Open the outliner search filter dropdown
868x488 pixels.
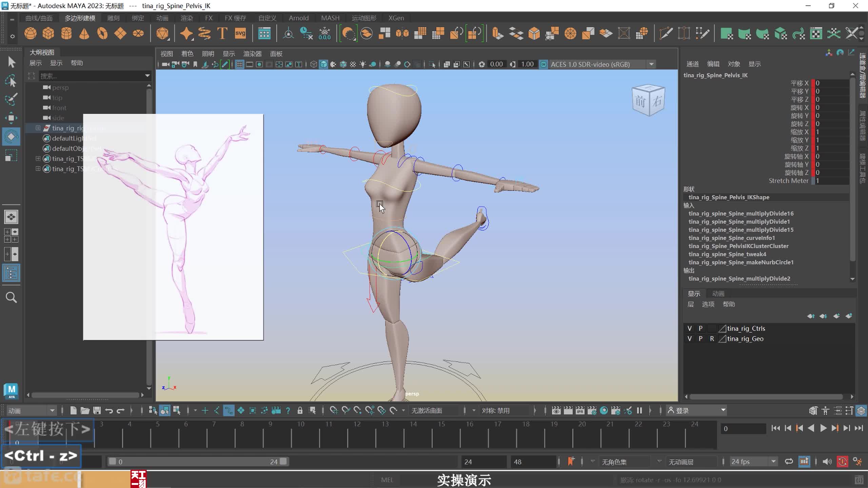pyautogui.click(x=147, y=76)
